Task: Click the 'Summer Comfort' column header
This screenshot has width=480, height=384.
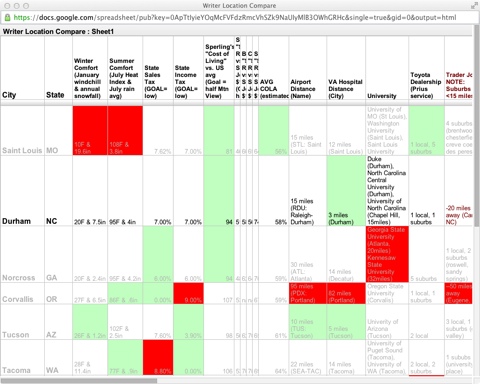Action: (x=125, y=68)
